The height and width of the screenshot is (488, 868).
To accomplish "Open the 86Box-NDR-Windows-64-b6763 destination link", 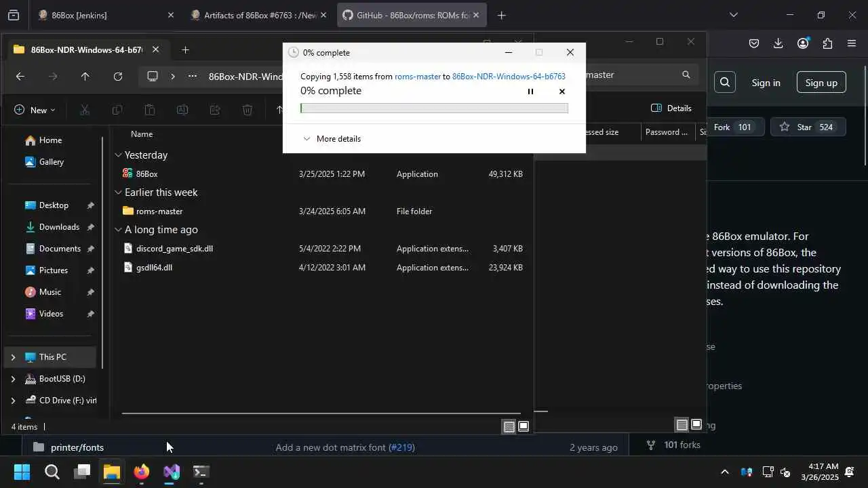I will click(x=509, y=77).
